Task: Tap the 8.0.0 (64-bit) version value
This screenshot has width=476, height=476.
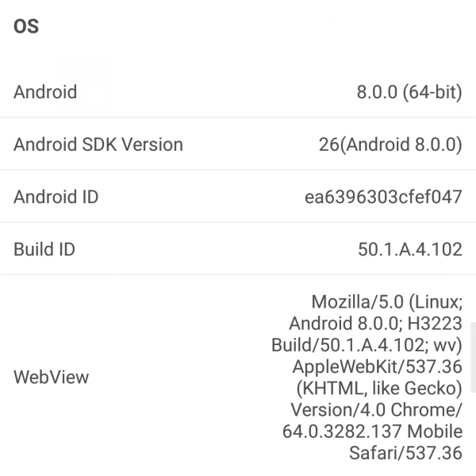Action: (409, 92)
